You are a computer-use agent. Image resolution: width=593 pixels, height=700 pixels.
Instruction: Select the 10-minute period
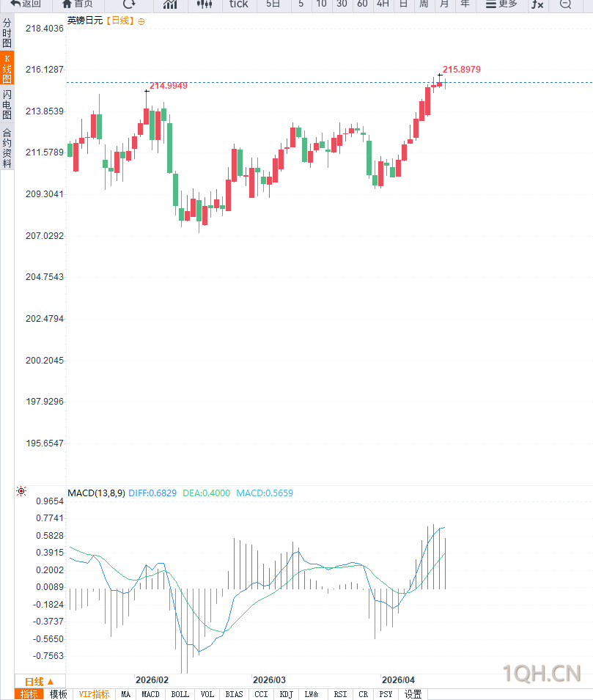322,4
